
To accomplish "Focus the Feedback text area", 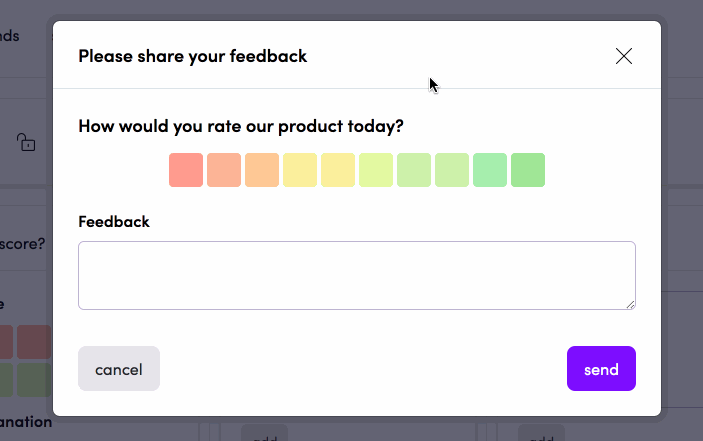I will [357, 275].
